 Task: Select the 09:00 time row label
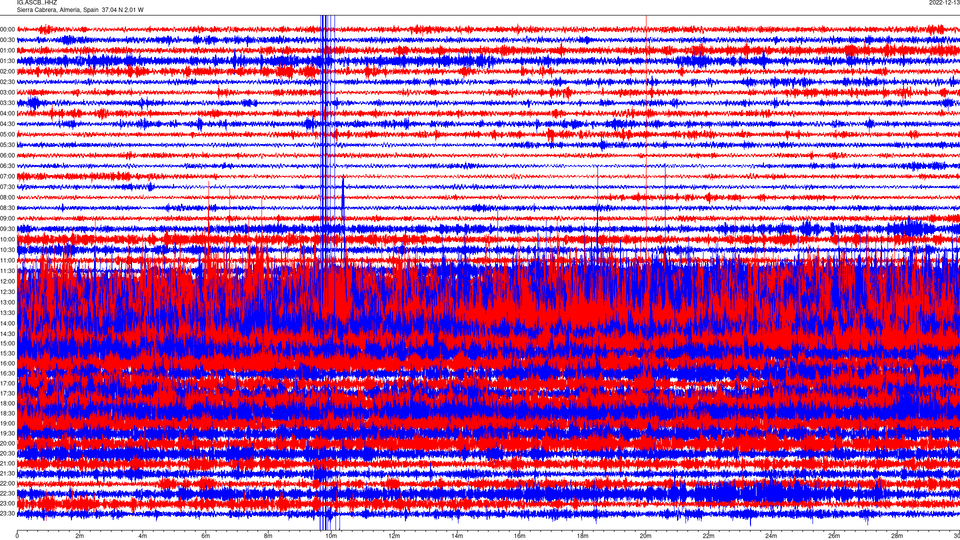tap(8, 219)
